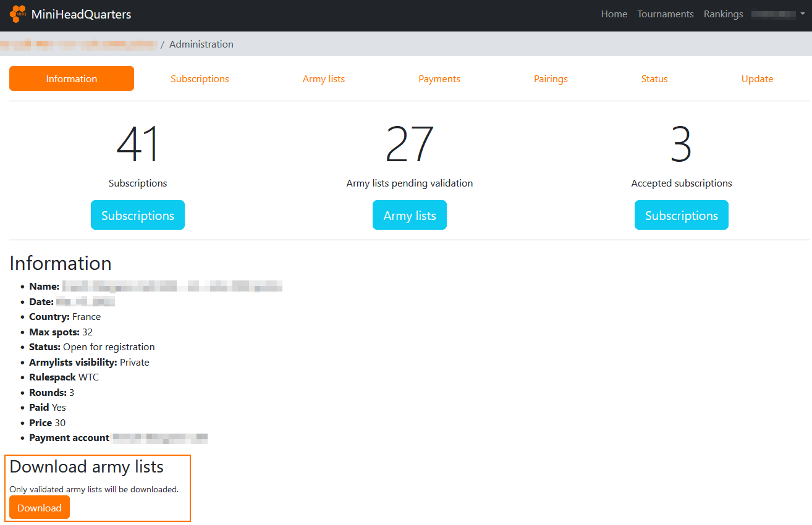Viewport: 812px width, 525px height.
Task: Open Tournaments from the top navigation
Action: (x=665, y=14)
